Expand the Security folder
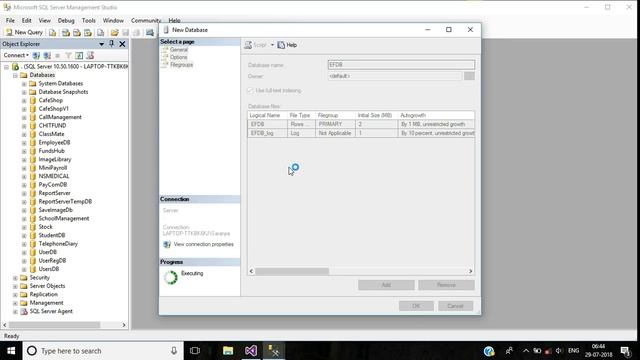This screenshot has width=640, height=360. coord(15,278)
